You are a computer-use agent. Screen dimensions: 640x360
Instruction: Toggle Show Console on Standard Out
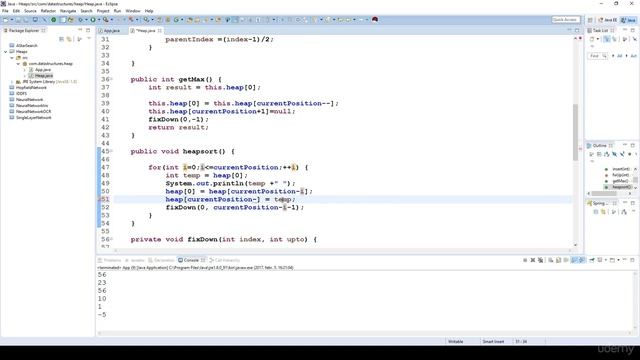click(x=574, y=260)
